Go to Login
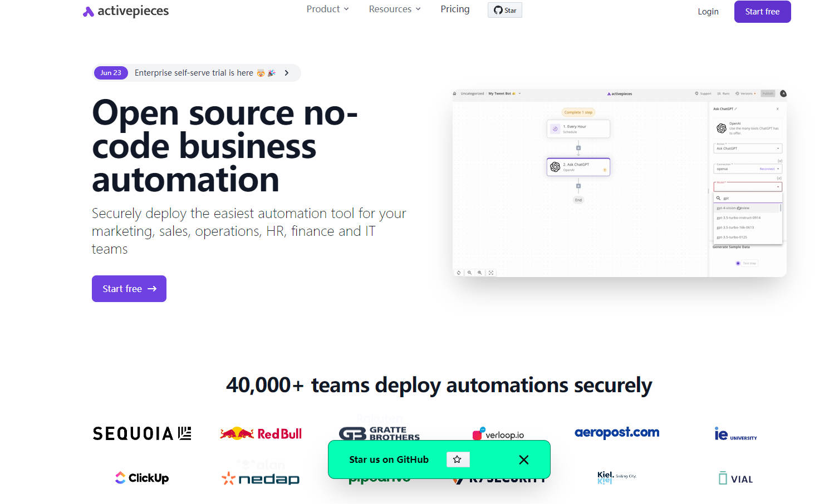Viewport: 834px width, 504px height. (708, 12)
